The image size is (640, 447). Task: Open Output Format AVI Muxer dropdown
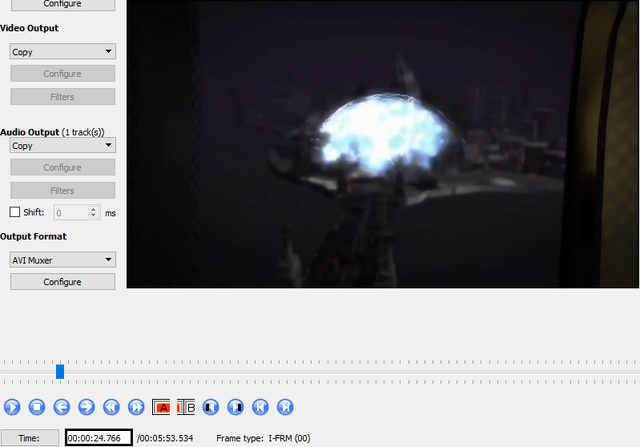(x=62, y=260)
